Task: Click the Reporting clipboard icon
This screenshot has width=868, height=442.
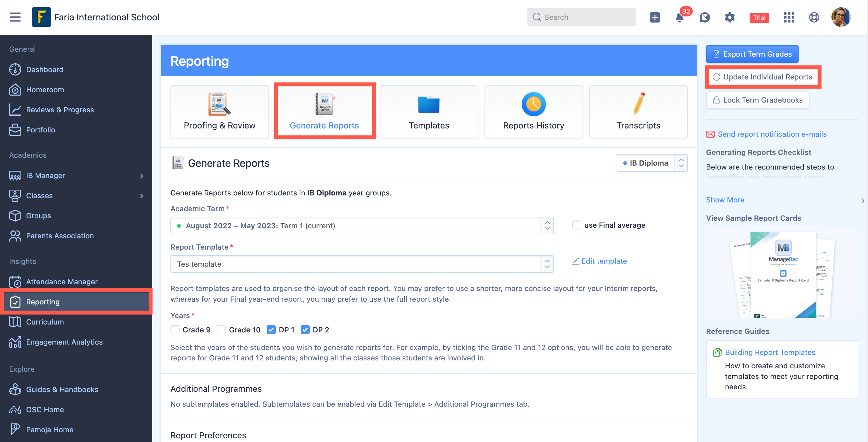Action: coord(15,302)
